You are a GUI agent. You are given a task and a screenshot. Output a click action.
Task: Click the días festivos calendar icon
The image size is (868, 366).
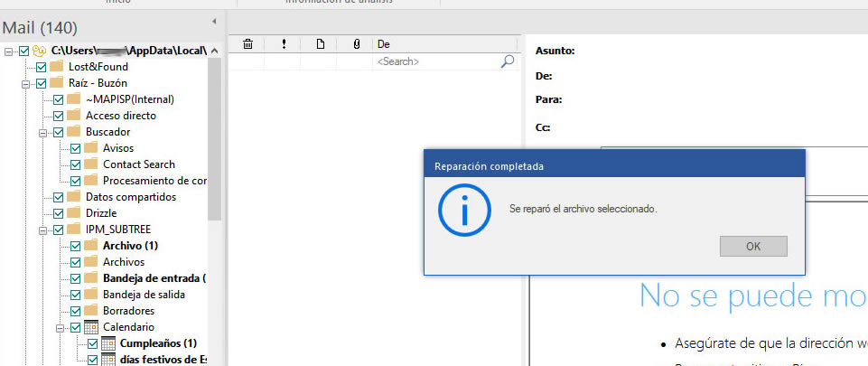(108, 359)
